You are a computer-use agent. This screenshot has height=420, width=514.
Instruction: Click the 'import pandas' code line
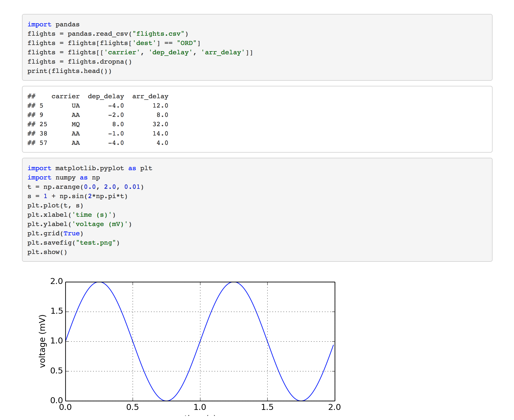pyautogui.click(x=53, y=24)
